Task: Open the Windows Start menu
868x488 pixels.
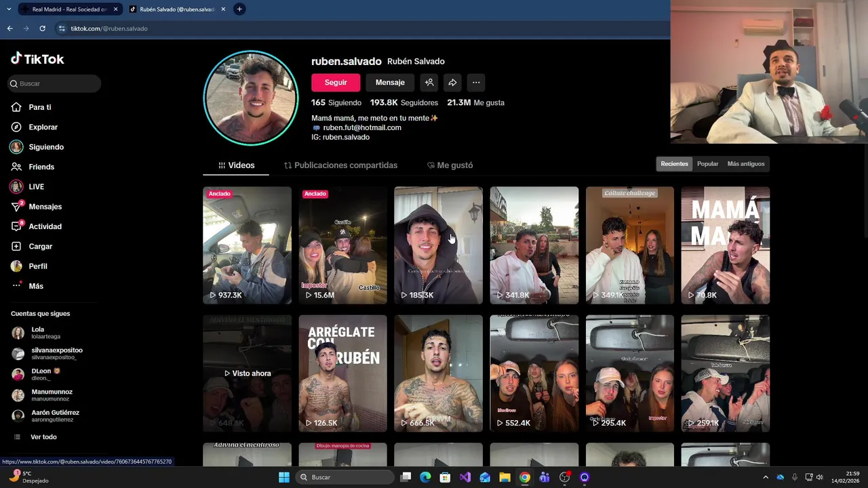Action: 284,477
